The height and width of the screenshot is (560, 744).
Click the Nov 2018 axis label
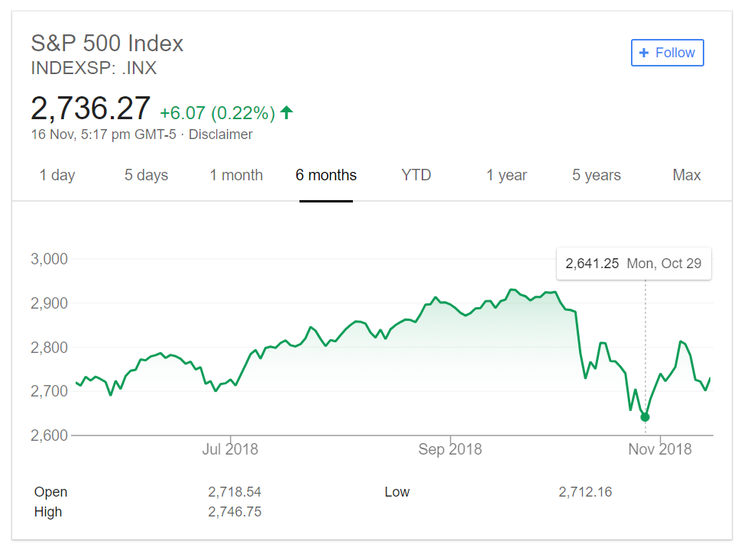660,449
